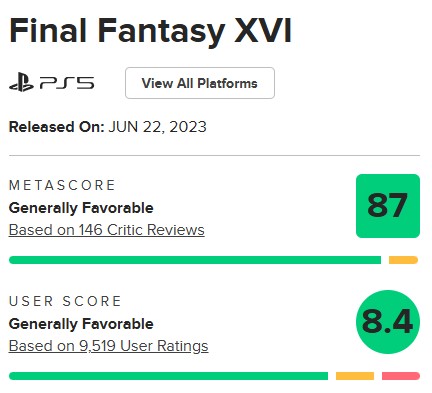Select the green positive user ratings bar

[x=168, y=376]
